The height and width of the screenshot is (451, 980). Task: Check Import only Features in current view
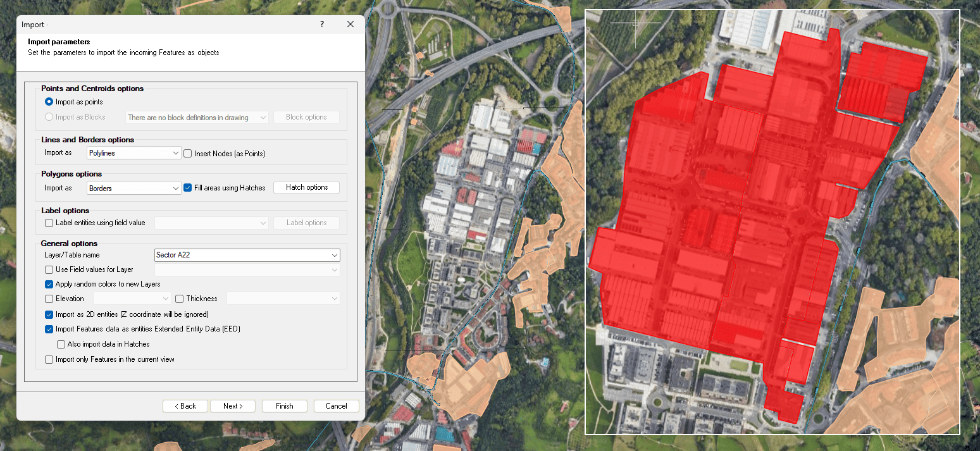click(x=49, y=359)
